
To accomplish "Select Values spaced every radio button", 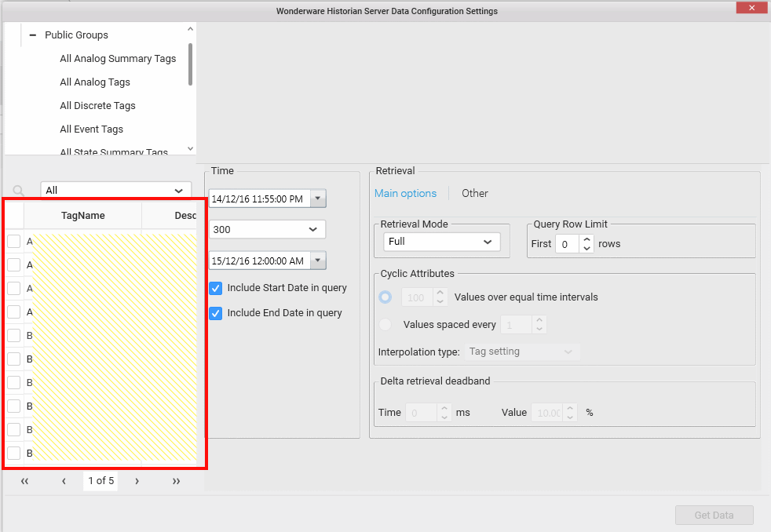I will point(385,324).
